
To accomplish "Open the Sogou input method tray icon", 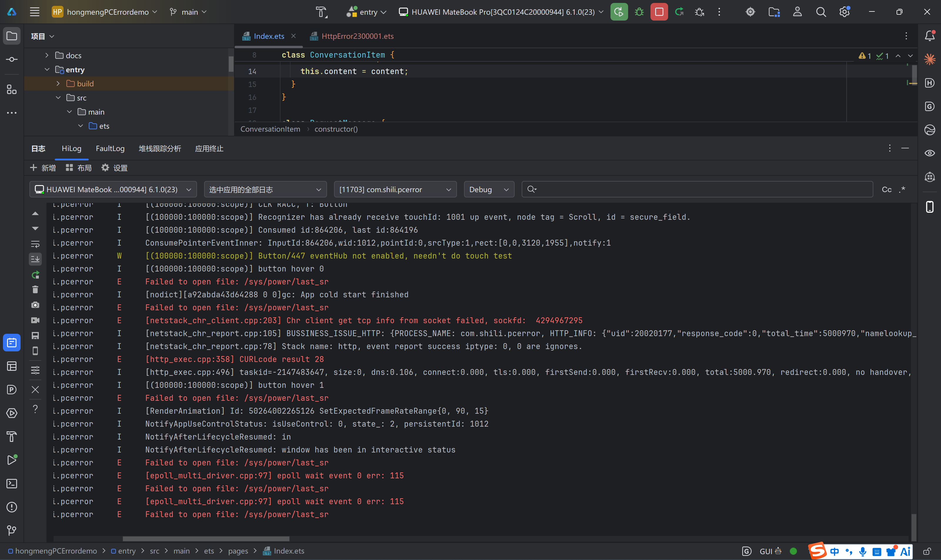I will point(818,551).
